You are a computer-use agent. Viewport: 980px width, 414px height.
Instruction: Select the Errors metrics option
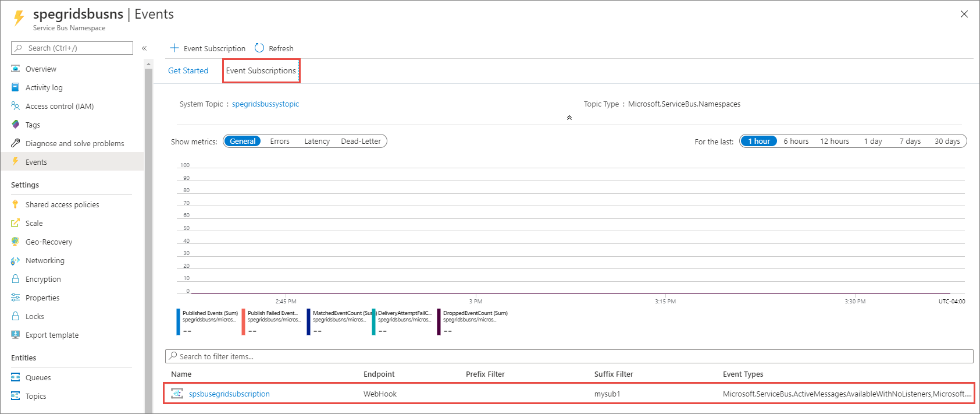point(280,141)
